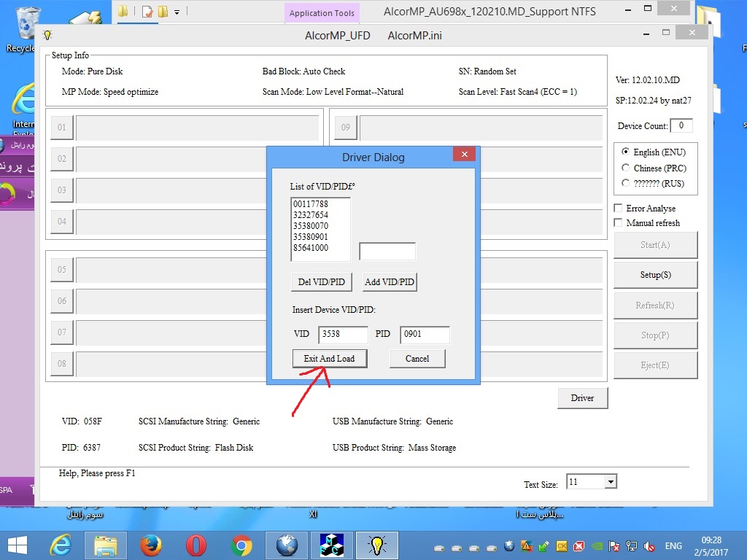Image resolution: width=747 pixels, height=560 pixels.
Task: Launch Google Chrome from taskbar
Action: point(241,545)
